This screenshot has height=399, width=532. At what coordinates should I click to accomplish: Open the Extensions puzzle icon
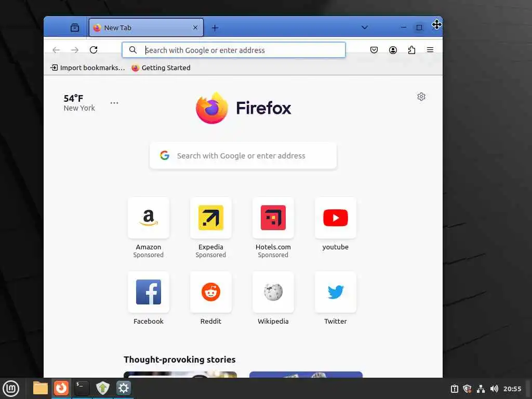point(411,50)
